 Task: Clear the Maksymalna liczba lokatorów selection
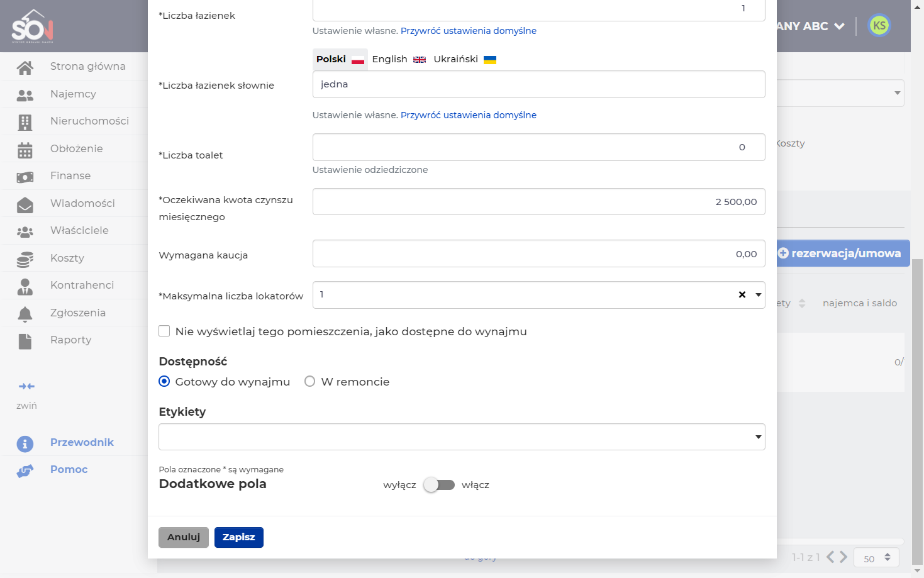coord(742,294)
